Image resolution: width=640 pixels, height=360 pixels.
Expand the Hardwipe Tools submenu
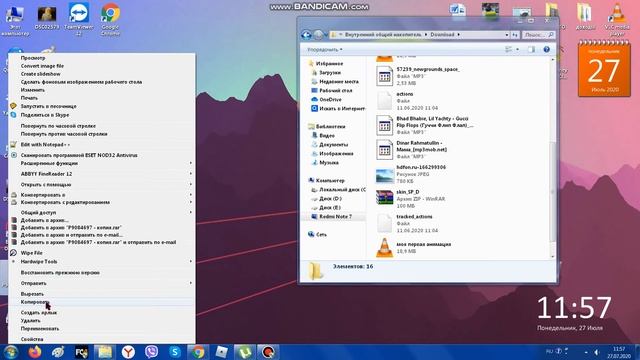pyautogui.click(x=101, y=262)
